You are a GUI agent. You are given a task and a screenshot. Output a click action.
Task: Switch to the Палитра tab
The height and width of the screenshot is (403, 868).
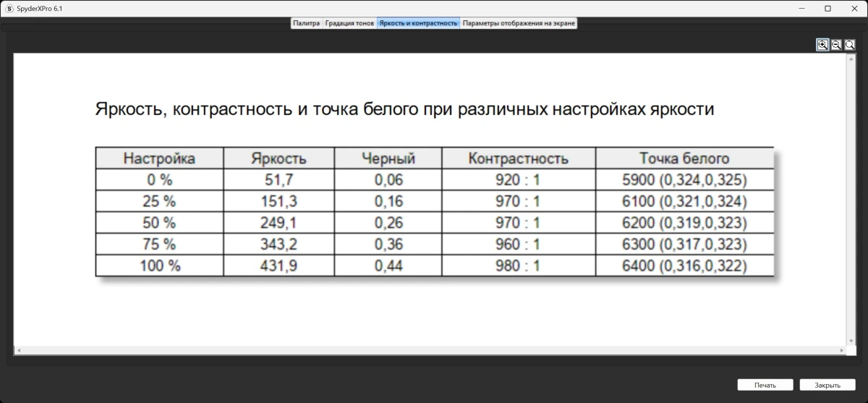[307, 23]
